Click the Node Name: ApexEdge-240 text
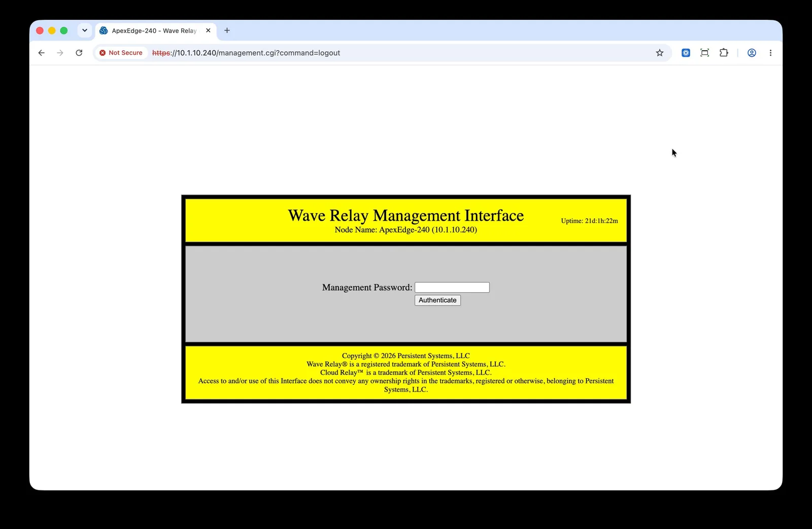 point(406,230)
